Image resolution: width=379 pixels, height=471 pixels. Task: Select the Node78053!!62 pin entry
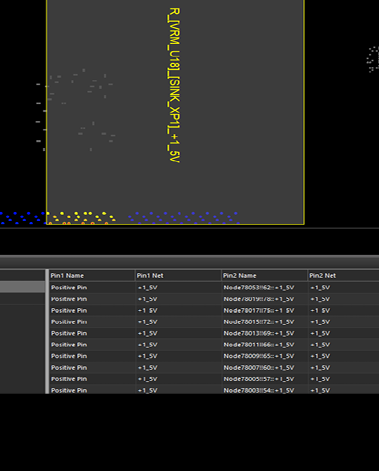tap(259, 287)
